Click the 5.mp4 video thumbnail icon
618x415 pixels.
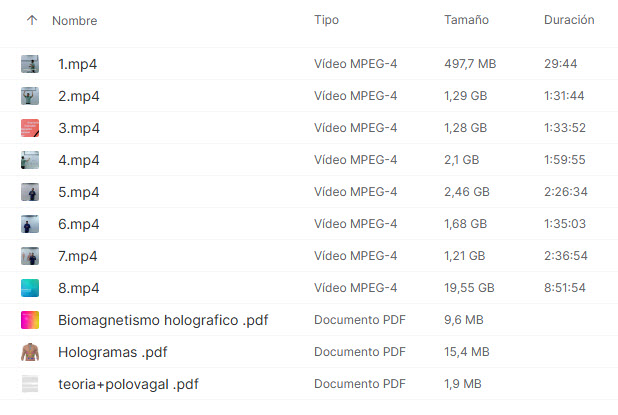(x=30, y=192)
